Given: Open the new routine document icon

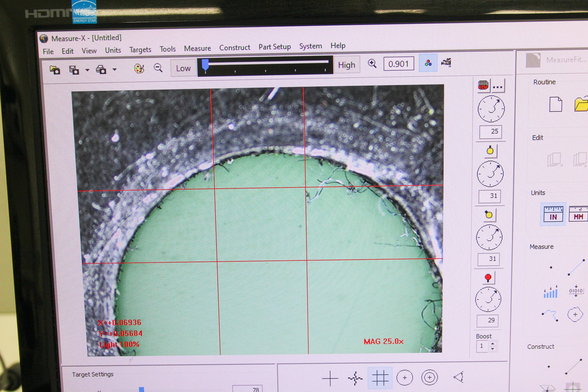Looking at the screenshot, I should (x=556, y=105).
